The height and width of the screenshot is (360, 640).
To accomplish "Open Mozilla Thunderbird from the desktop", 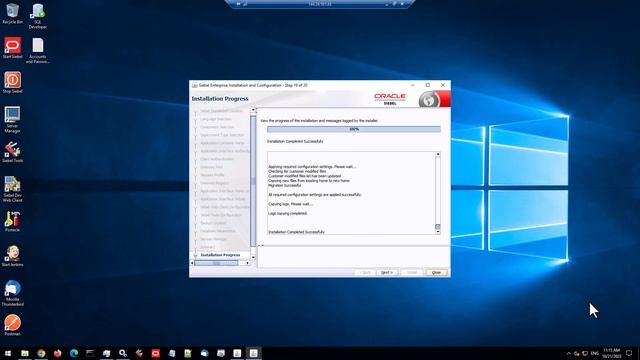I will [x=12, y=293].
